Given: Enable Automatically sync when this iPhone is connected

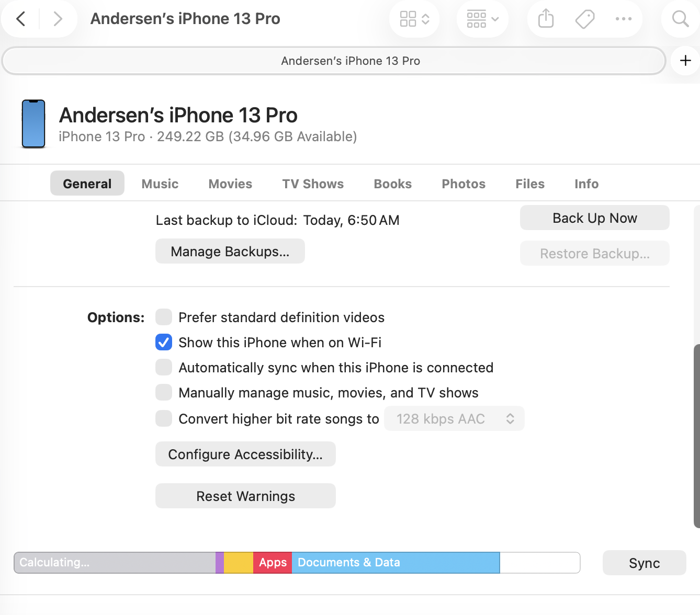Looking at the screenshot, I should pyautogui.click(x=164, y=367).
